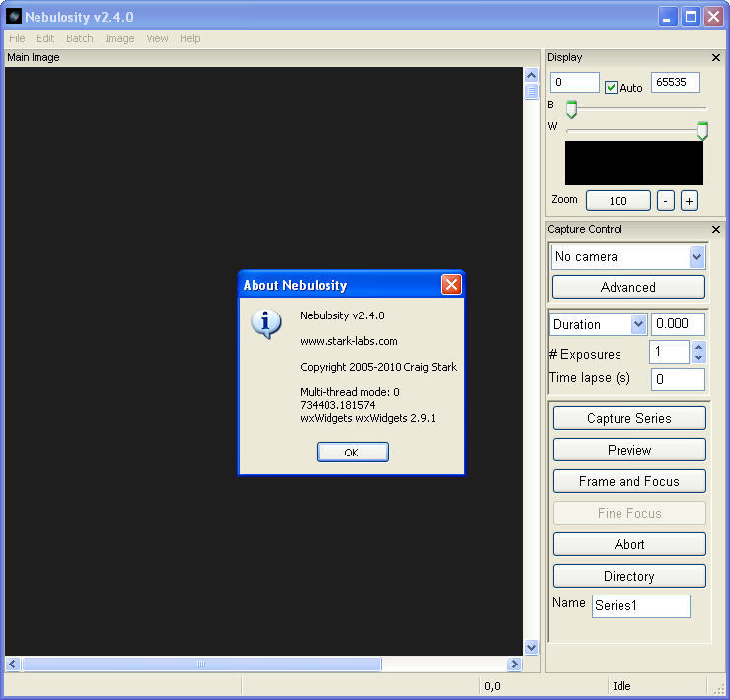The image size is (730, 700).
Task: Click the horizontal scrollbar thumb
Action: pos(201,664)
